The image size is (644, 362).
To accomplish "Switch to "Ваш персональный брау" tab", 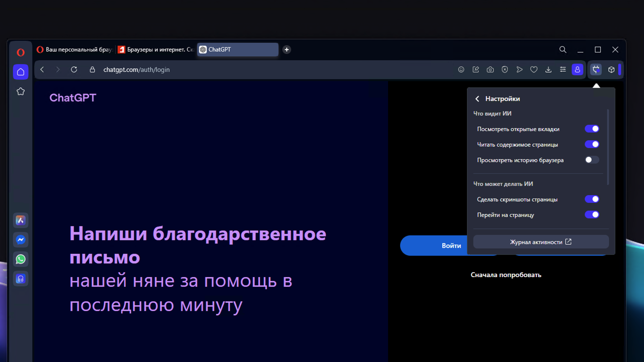I will point(75,49).
